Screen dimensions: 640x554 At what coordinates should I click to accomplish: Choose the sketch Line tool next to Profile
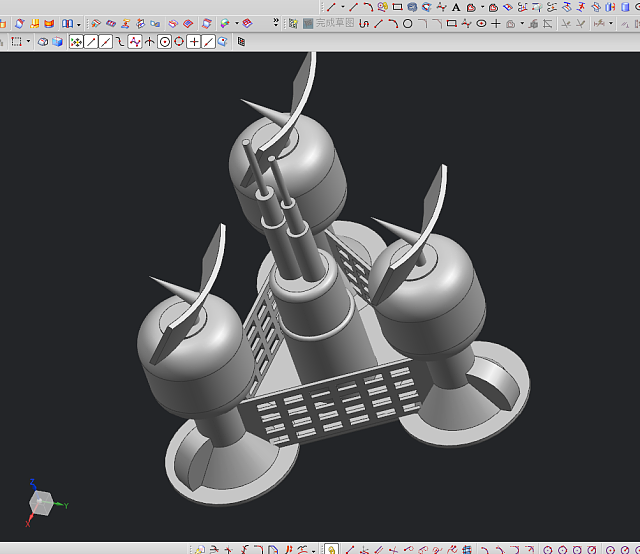coord(378,24)
